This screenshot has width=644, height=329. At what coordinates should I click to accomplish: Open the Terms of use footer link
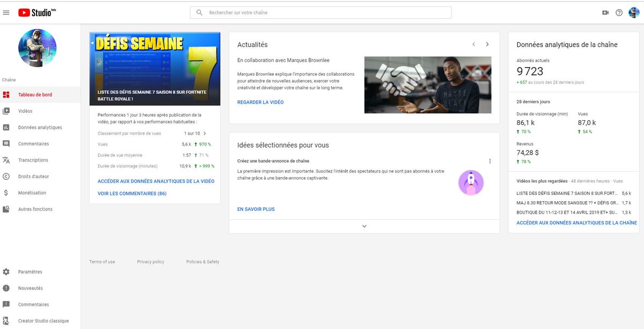pyautogui.click(x=102, y=262)
